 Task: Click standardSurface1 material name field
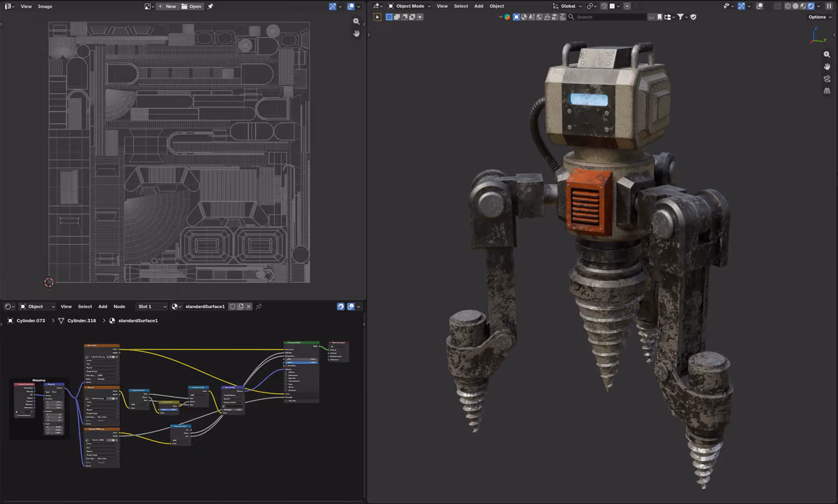pos(205,307)
